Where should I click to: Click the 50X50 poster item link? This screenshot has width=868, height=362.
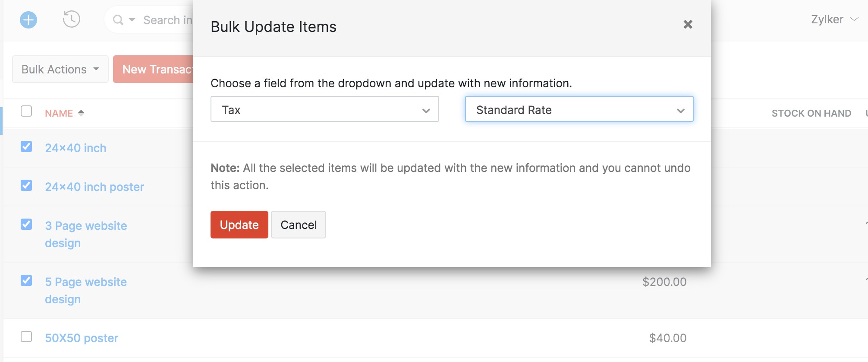[82, 338]
